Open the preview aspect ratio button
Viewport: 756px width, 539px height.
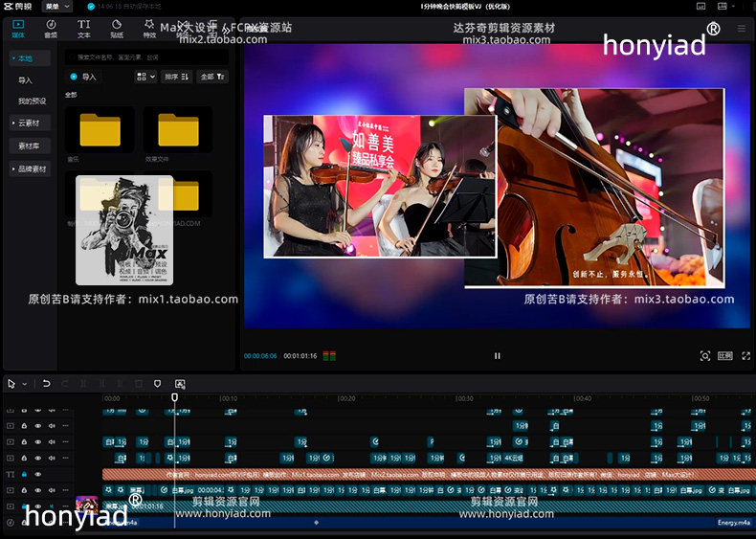[725, 356]
